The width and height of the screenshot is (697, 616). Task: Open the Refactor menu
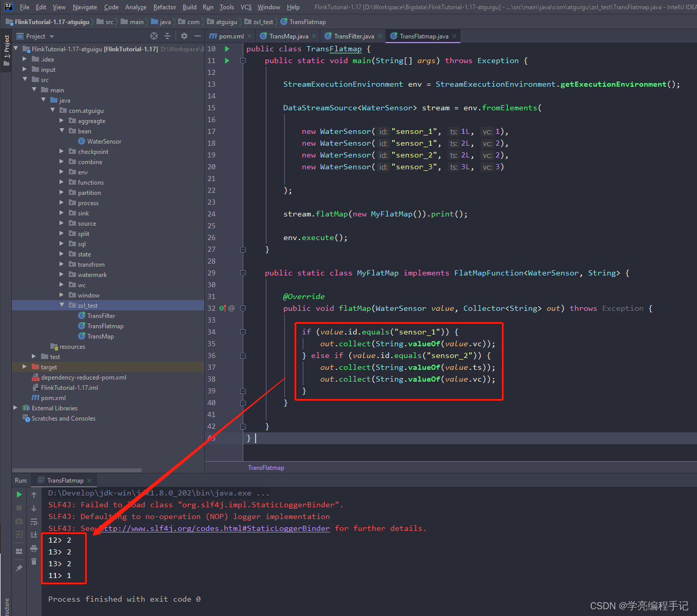tap(165, 7)
